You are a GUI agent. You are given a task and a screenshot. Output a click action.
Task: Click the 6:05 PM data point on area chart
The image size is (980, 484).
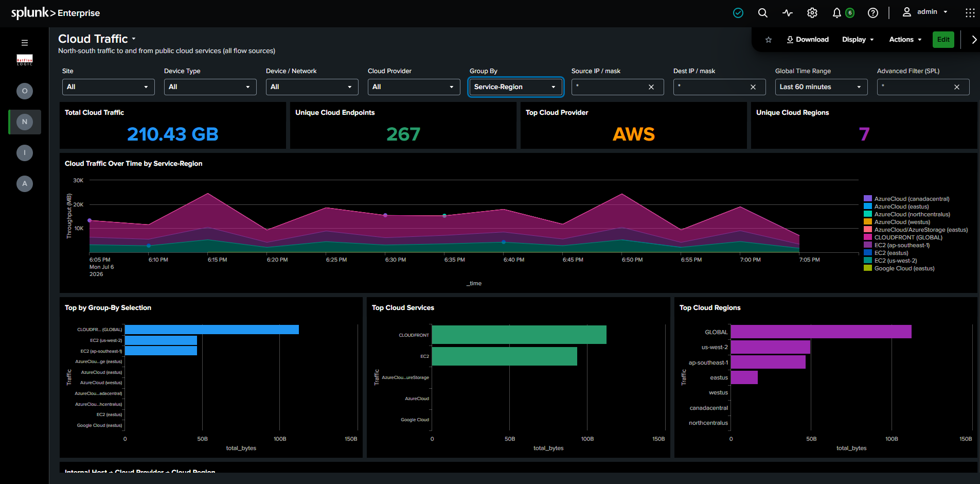90,220
